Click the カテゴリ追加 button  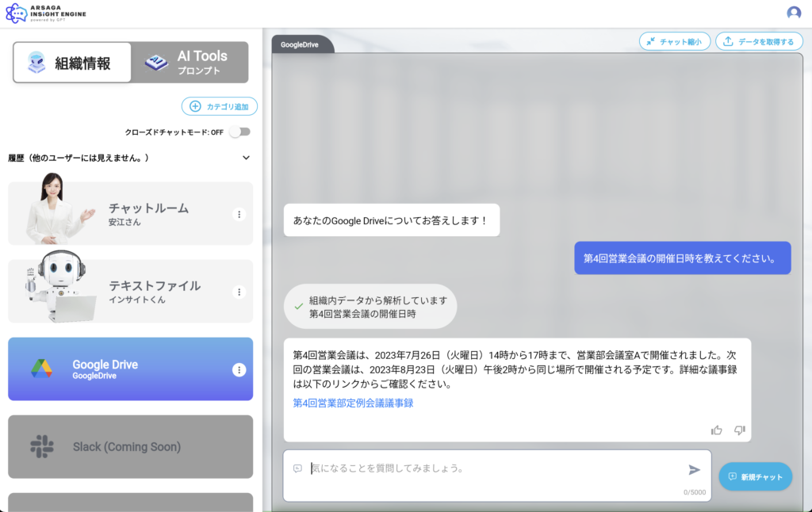pos(219,106)
